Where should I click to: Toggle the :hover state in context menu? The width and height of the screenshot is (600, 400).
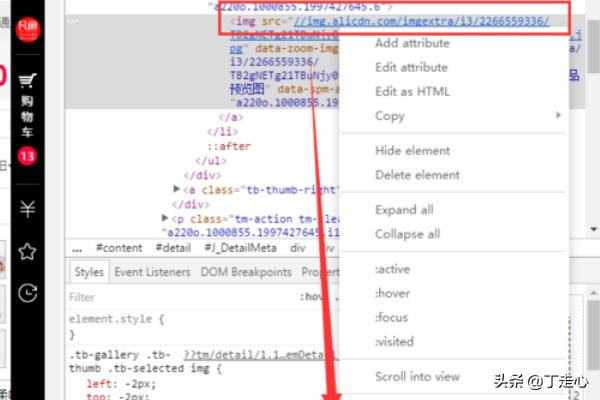click(391, 294)
